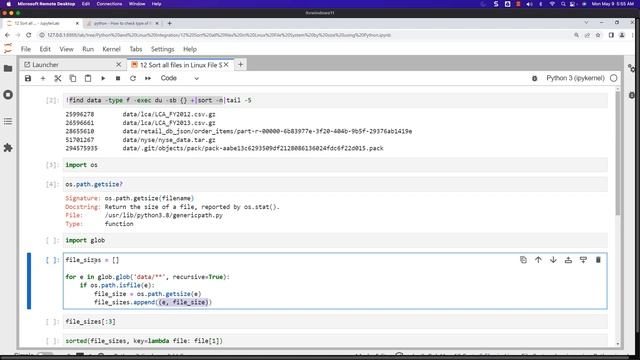This screenshot has height=360, width=640.
Task: Save the notebook with the floppy disk icon
Action: point(28,78)
